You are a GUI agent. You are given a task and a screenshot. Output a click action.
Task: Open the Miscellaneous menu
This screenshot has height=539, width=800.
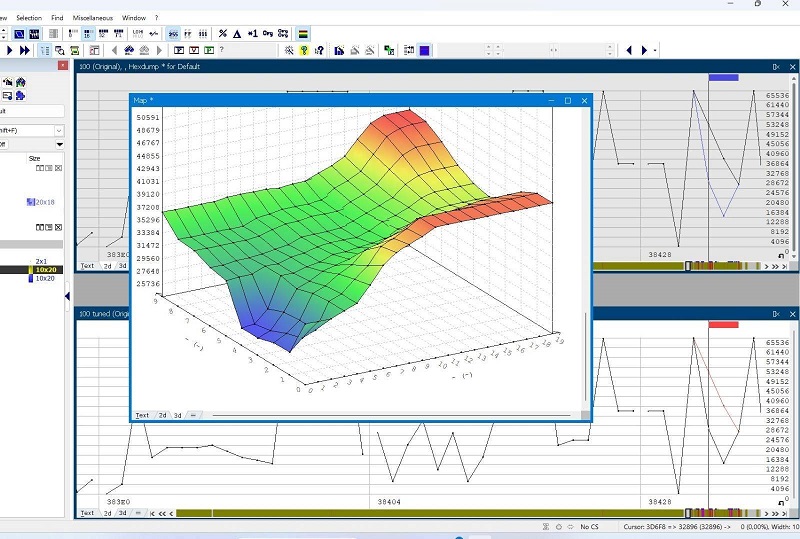click(92, 18)
